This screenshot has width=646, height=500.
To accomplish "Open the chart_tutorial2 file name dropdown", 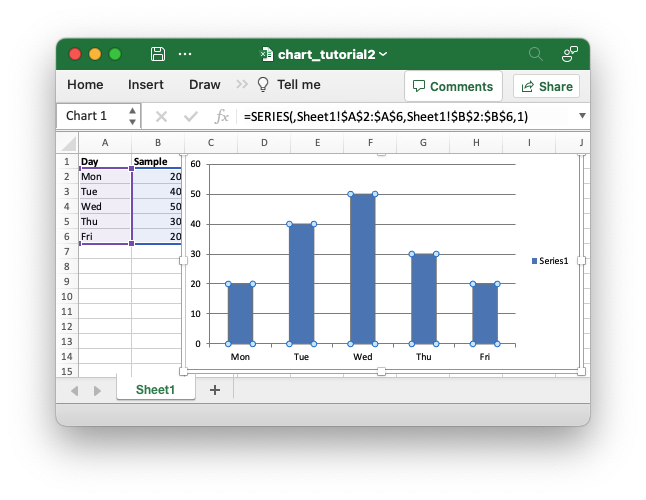I will click(384, 54).
